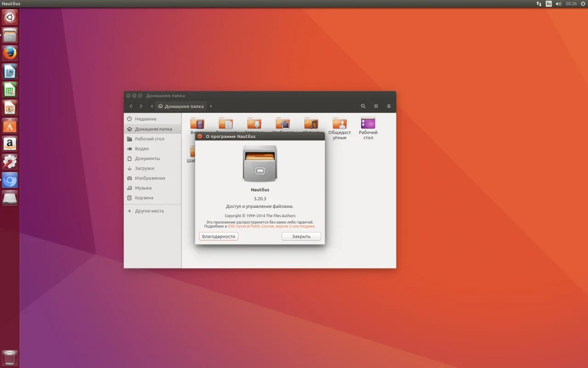This screenshot has width=588, height=368.
Task: Click the version number 3.20.3
Action: click(x=260, y=199)
